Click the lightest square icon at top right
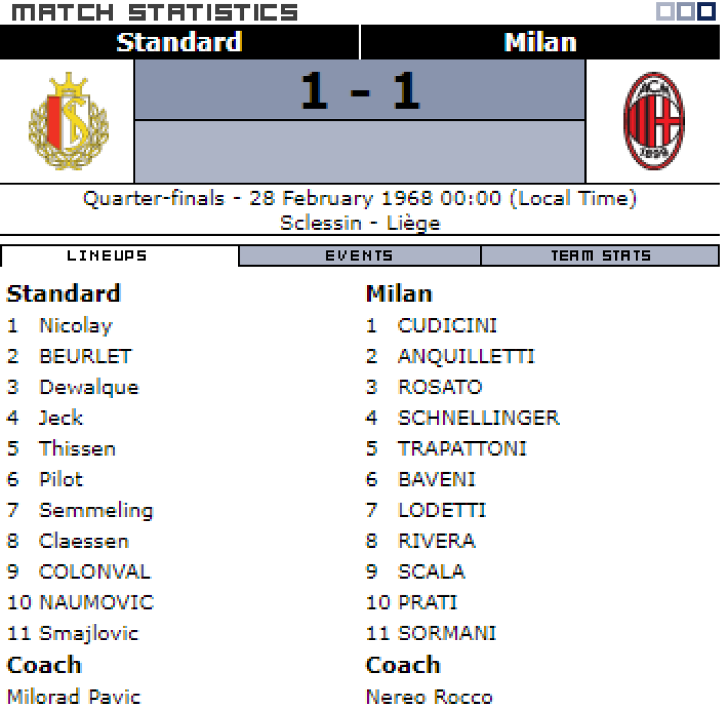The image size is (728, 710). [x=666, y=12]
